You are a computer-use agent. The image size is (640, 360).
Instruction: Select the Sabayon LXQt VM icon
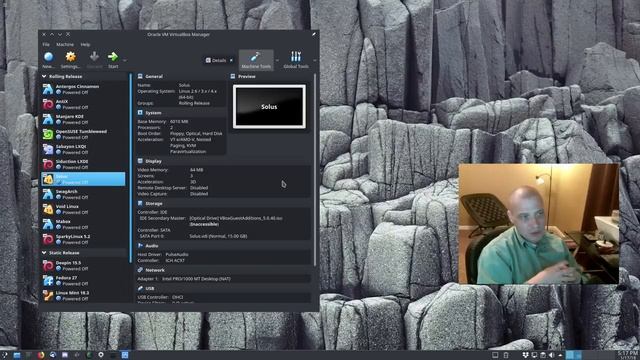[x=48, y=149]
